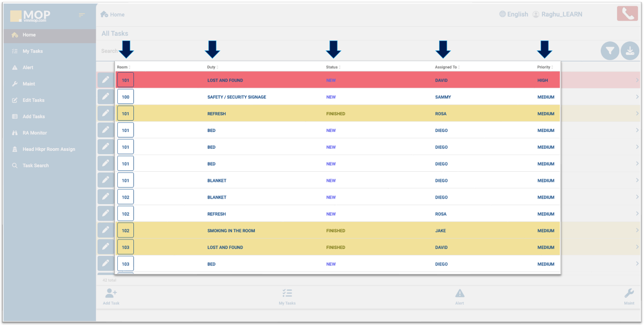Sort by the Status column header

click(x=333, y=67)
